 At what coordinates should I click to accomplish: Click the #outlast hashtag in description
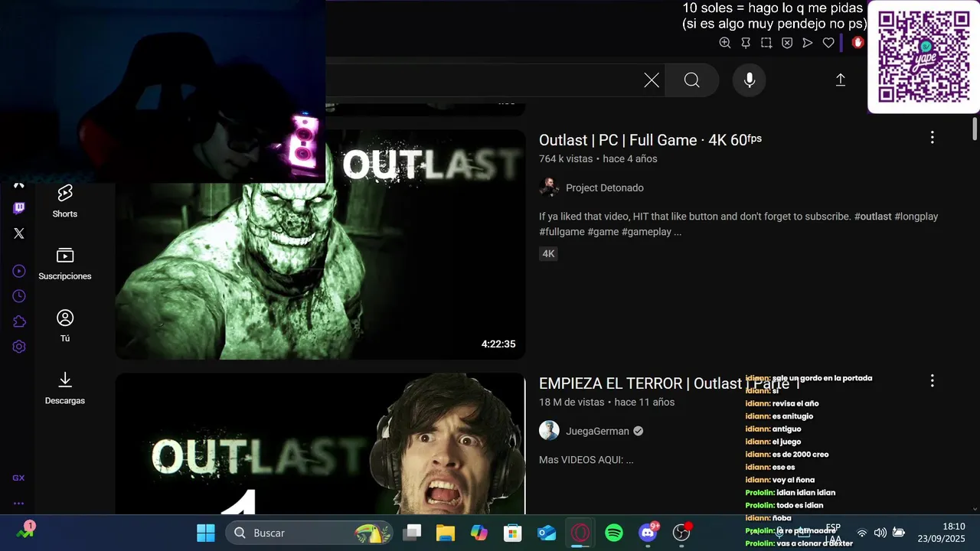[x=873, y=217]
